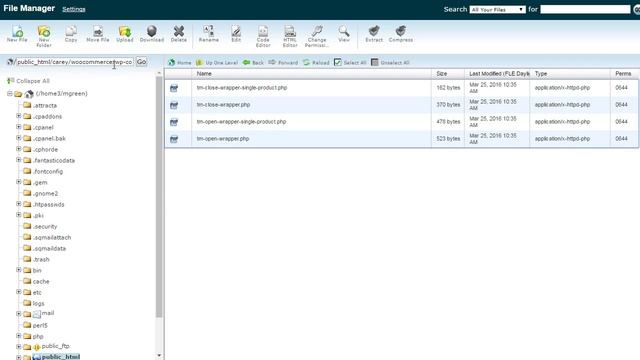Click the search text field
640x360 pixels.
(585, 9)
